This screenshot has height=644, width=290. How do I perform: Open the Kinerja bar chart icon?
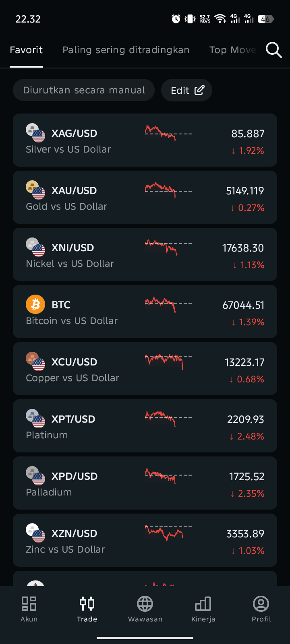pyautogui.click(x=203, y=603)
